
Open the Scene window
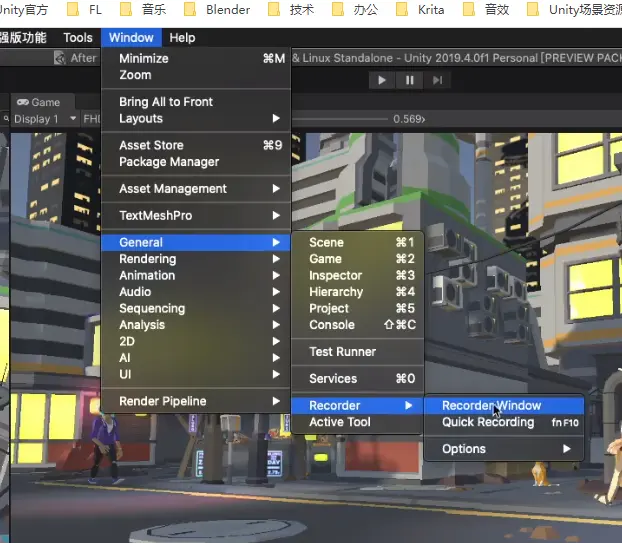click(x=357, y=242)
